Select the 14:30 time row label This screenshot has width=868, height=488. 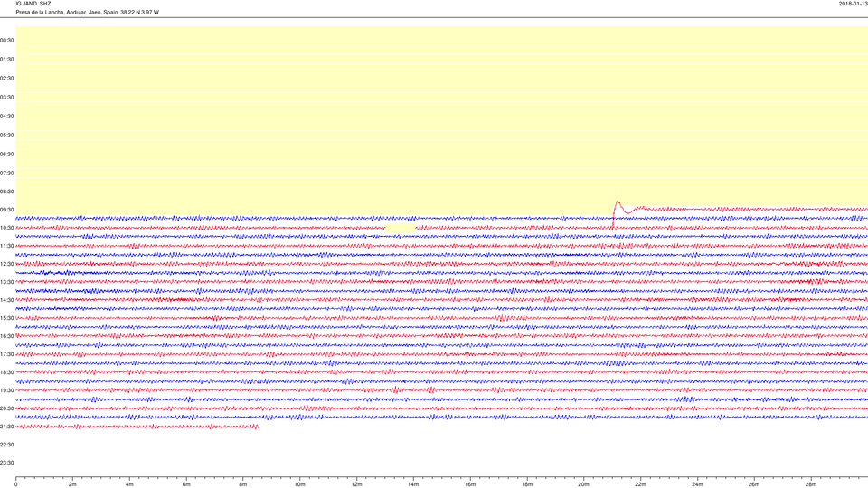[x=7, y=300]
